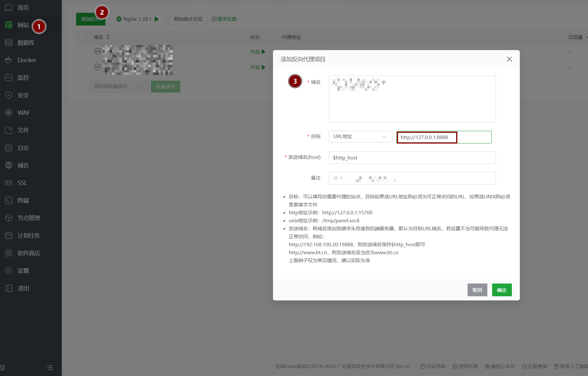
Task: Check the second website row checkbox
Action: pyautogui.click(x=82, y=67)
